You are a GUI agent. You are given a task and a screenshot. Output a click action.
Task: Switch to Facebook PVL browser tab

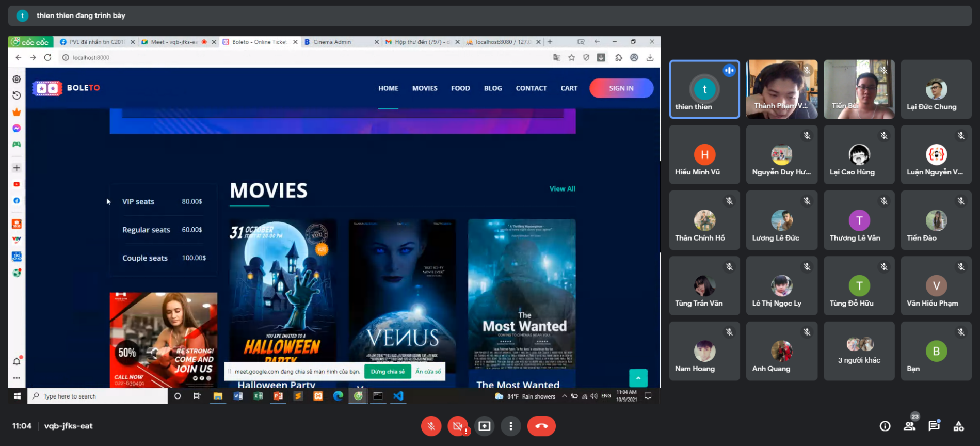[96, 42]
